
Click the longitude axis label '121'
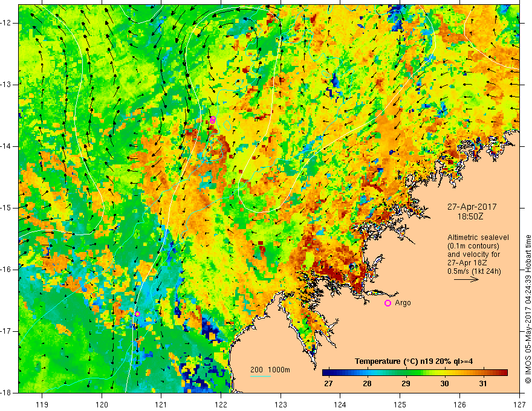[161, 404]
